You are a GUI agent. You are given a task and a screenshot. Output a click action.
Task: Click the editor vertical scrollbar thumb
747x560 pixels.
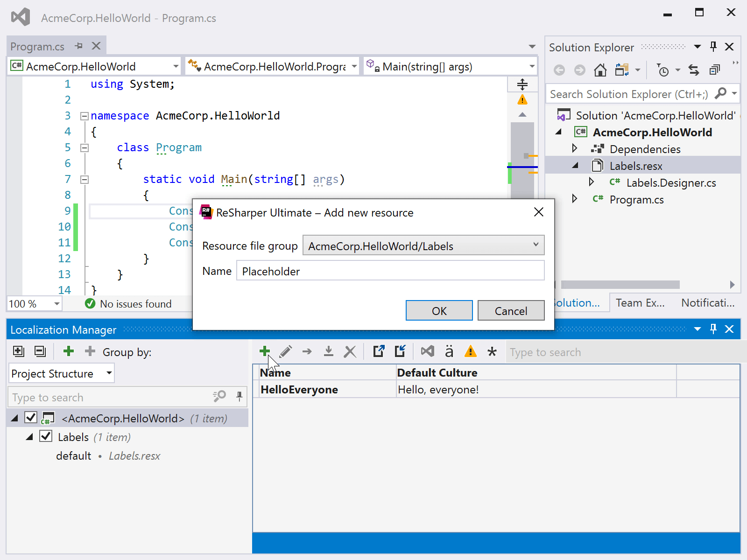pos(522,161)
